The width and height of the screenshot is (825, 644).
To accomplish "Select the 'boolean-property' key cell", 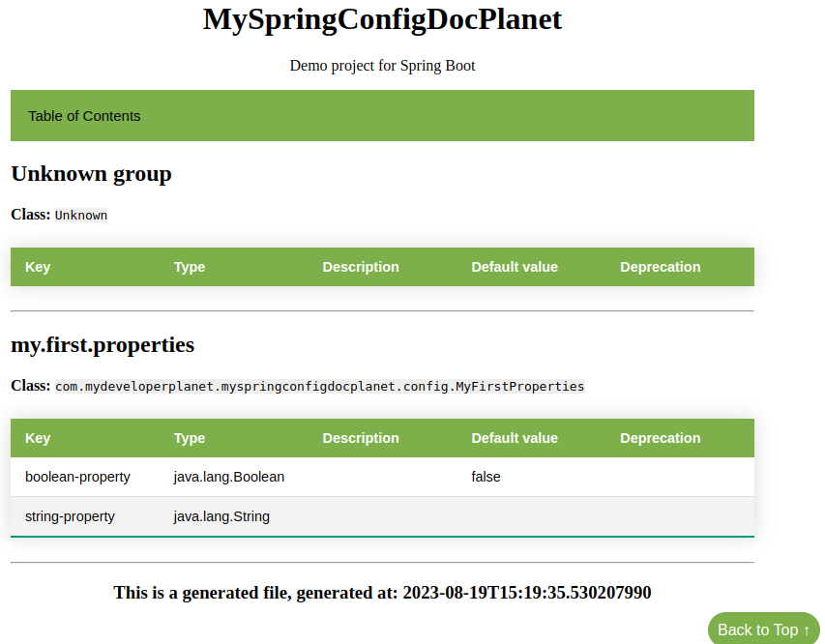I will (78, 478).
